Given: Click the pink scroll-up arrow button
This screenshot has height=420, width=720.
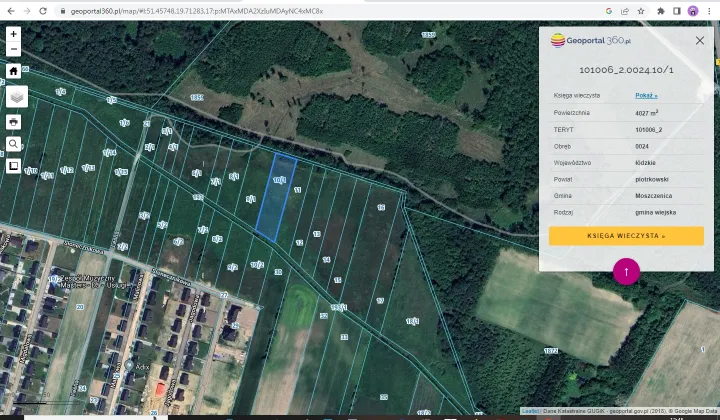Looking at the screenshot, I should click(626, 271).
